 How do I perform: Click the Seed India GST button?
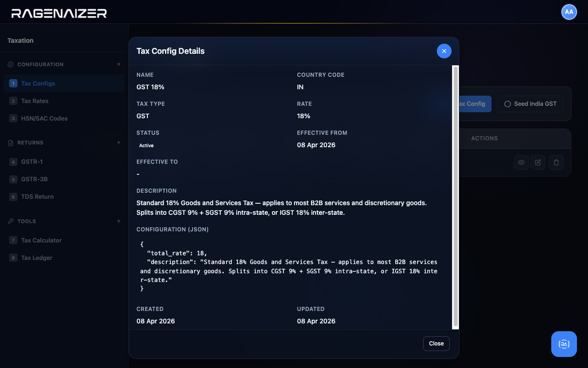point(530,104)
